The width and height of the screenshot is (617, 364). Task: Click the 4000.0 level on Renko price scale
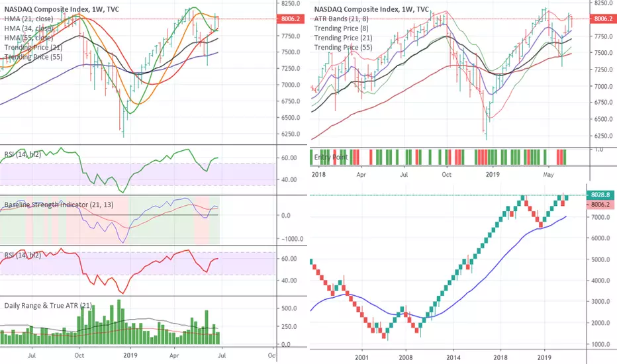click(x=600, y=281)
